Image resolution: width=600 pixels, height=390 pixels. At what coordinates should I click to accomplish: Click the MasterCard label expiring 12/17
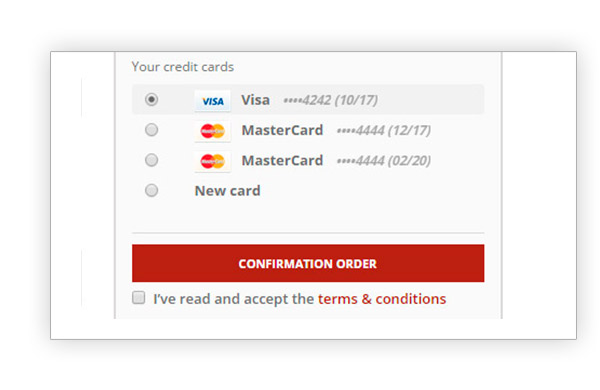tap(282, 130)
